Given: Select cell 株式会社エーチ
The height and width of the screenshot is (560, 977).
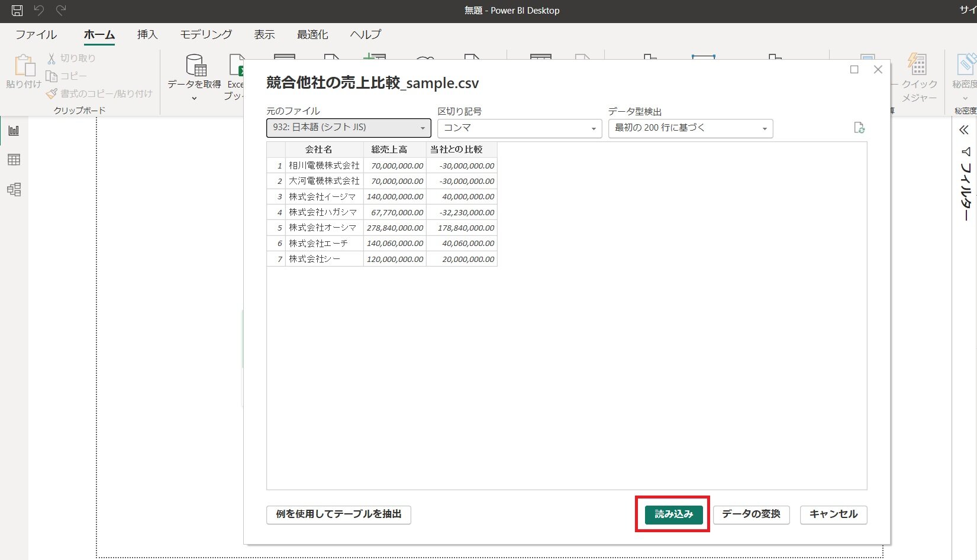Looking at the screenshot, I should pos(324,243).
